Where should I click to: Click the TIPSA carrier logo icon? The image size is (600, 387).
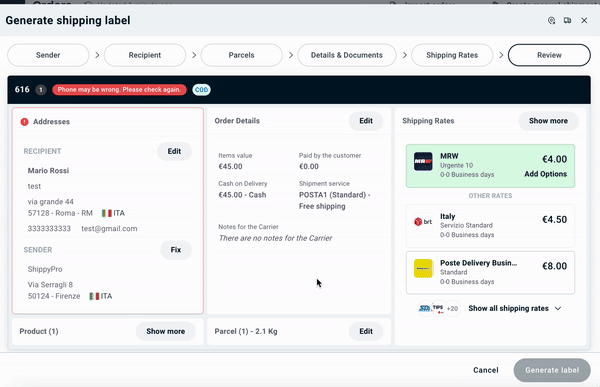point(439,308)
